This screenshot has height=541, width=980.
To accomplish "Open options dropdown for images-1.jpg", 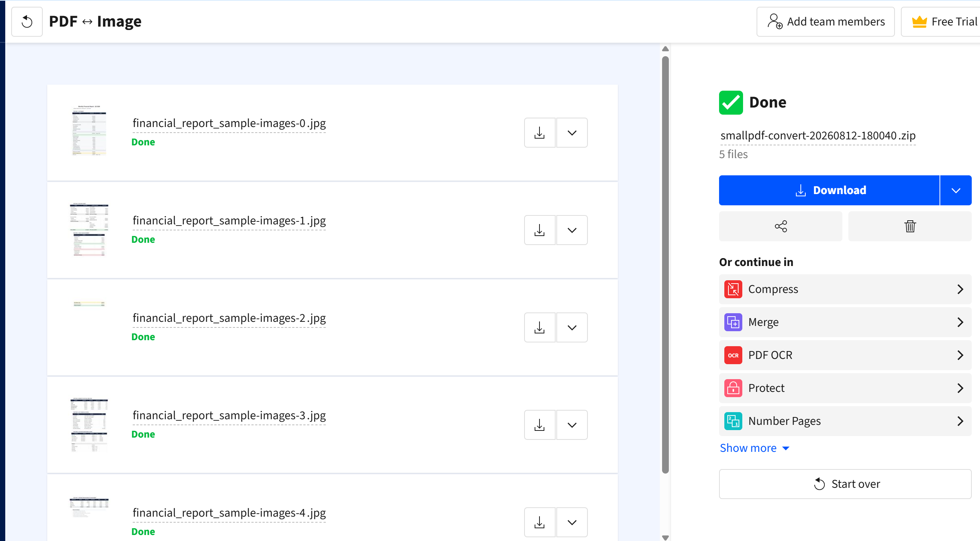I will pos(572,230).
